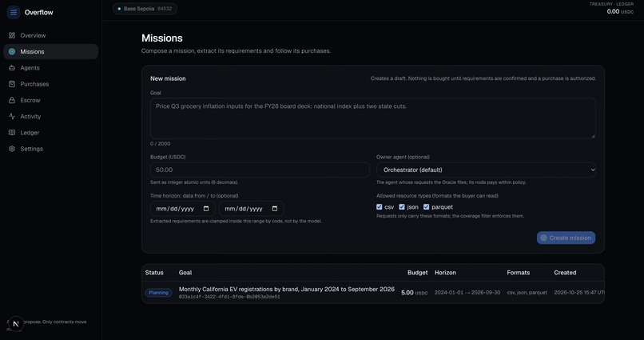
Task: Click the Activity pulse icon
Action: point(12,116)
